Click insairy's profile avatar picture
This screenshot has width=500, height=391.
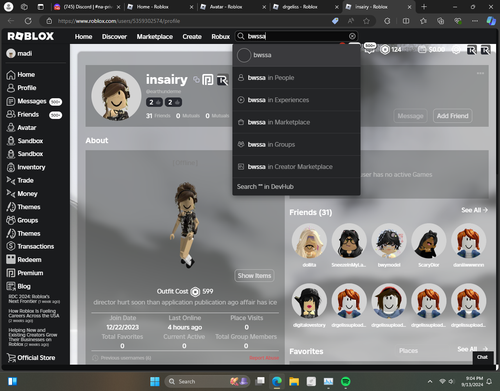tap(116, 96)
